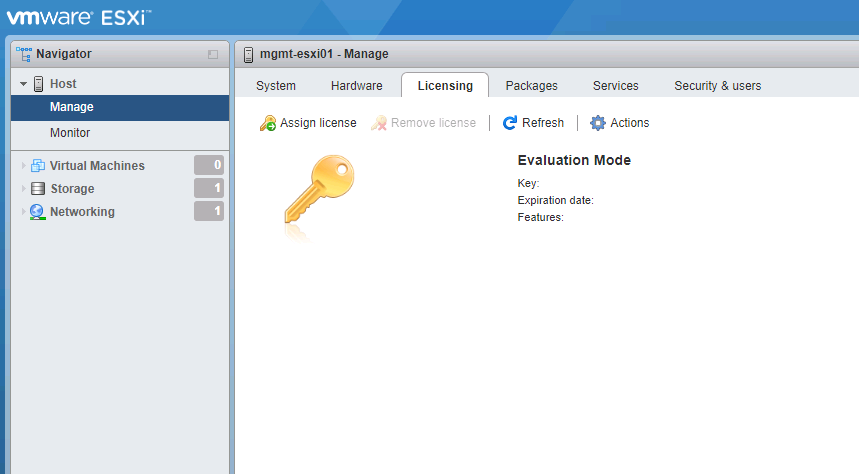The width and height of the screenshot is (859, 474).
Task: Click the Refresh arrow icon
Action: pos(509,123)
